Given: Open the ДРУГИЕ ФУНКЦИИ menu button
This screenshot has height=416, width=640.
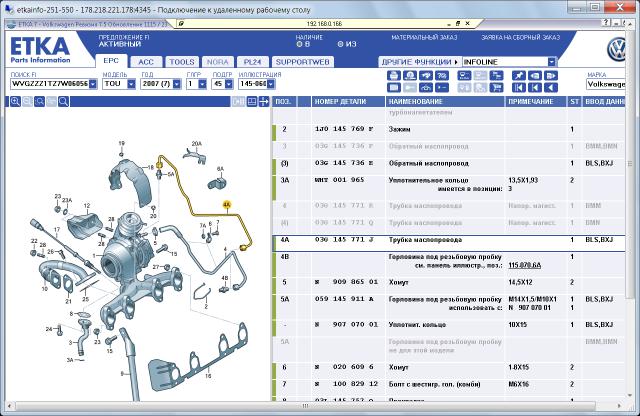Looking at the screenshot, I should (419, 62).
